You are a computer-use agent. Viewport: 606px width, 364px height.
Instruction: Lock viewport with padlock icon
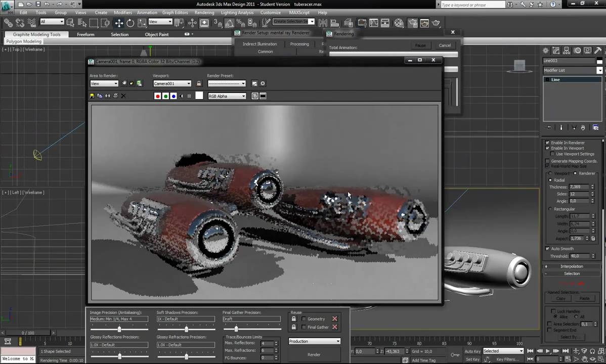pyautogui.click(x=199, y=83)
